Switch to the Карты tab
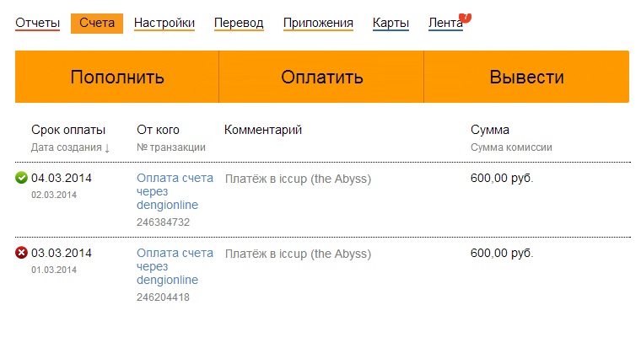This screenshot has height=364, width=641. coord(391,23)
